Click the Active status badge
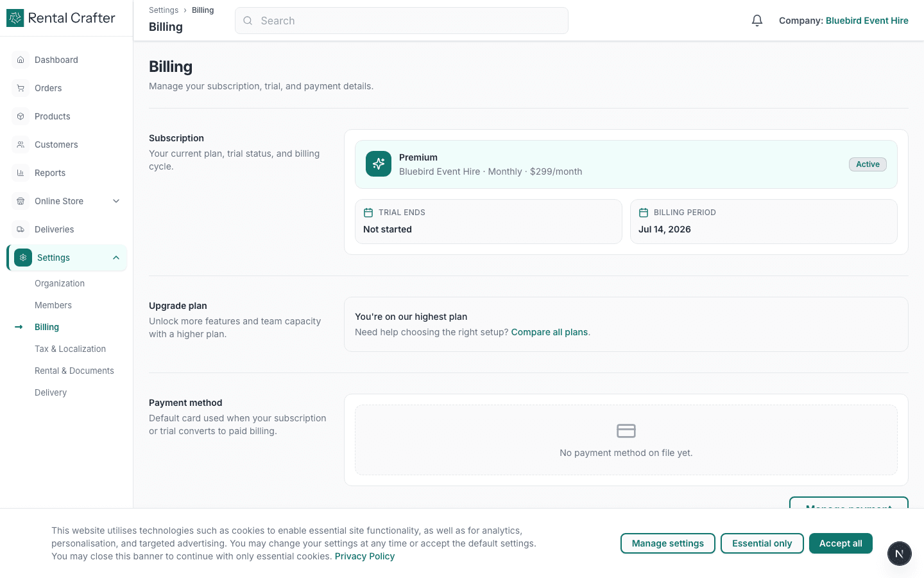The height and width of the screenshot is (578, 924). click(868, 164)
